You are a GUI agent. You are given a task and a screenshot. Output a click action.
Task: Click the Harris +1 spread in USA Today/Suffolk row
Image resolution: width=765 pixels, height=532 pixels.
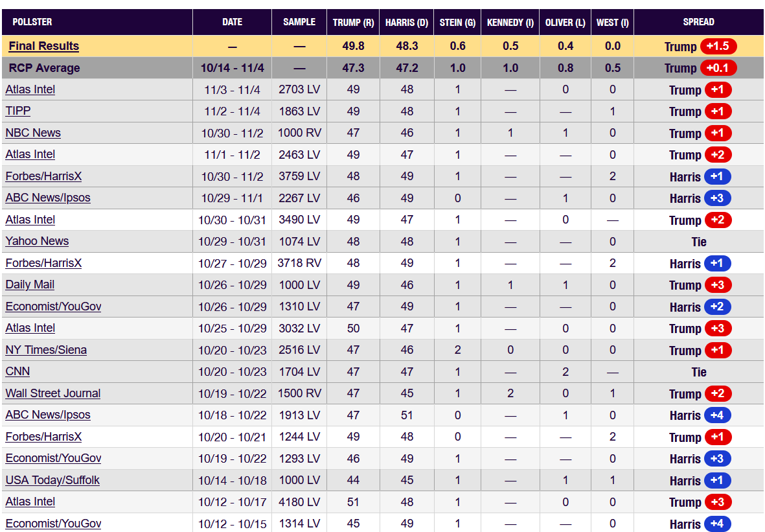point(700,480)
